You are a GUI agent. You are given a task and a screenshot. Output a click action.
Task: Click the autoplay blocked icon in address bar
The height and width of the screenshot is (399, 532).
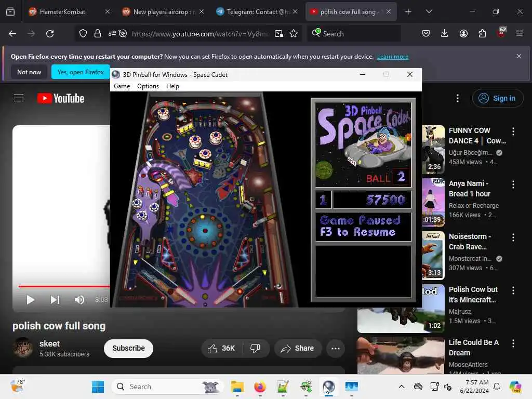point(123,34)
